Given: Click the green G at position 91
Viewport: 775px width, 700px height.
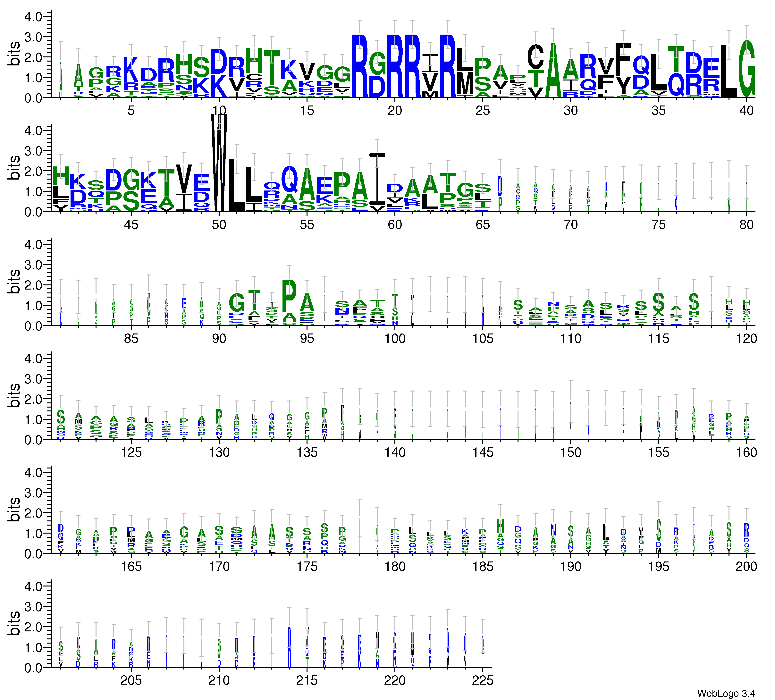Looking at the screenshot, I should [x=237, y=303].
